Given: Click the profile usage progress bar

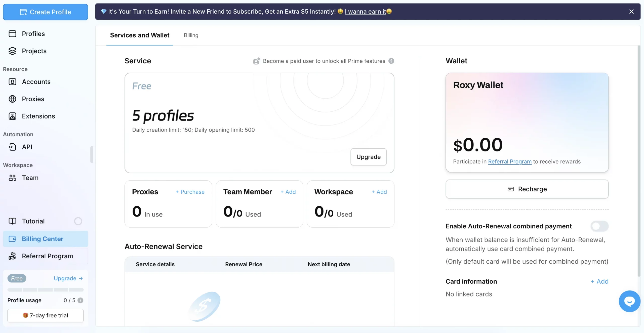Looking at the screenshot, I should [x=45, y=290].
